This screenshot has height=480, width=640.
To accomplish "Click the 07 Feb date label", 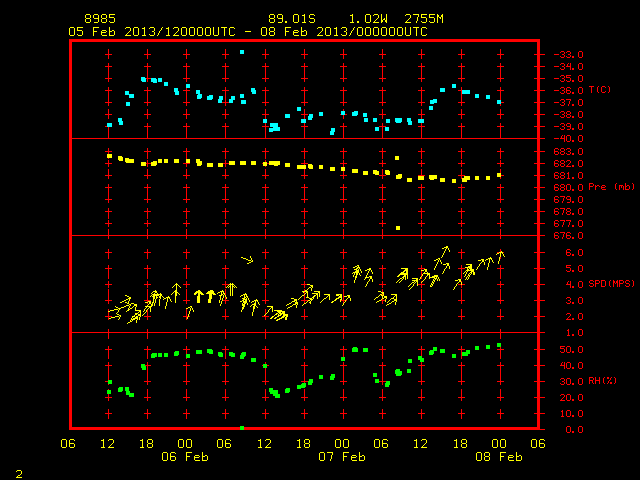I will (x=342, y=457).
